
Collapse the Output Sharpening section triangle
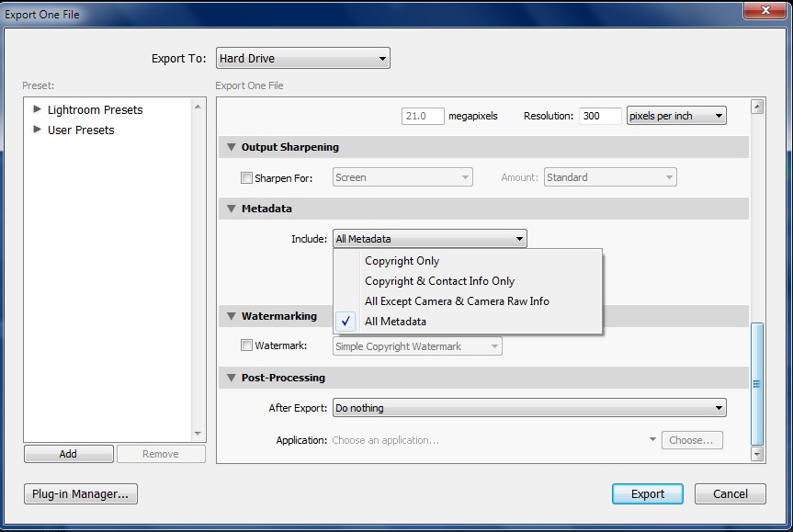230,147
